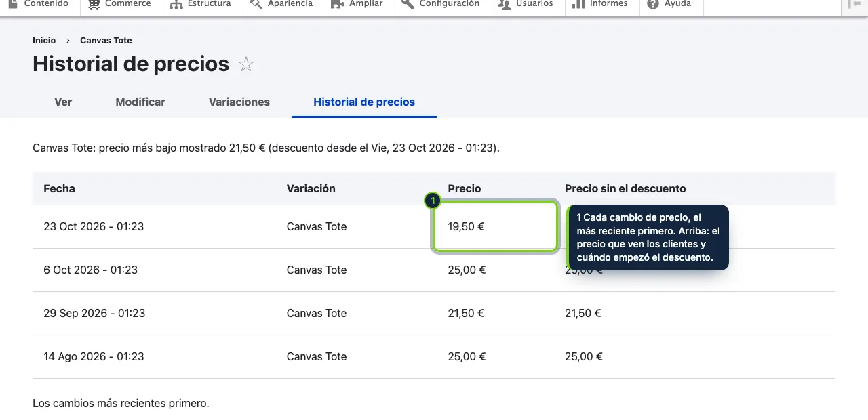Add page to shortcuts with the star icon

pyautogui.click(x=246, y=64)
